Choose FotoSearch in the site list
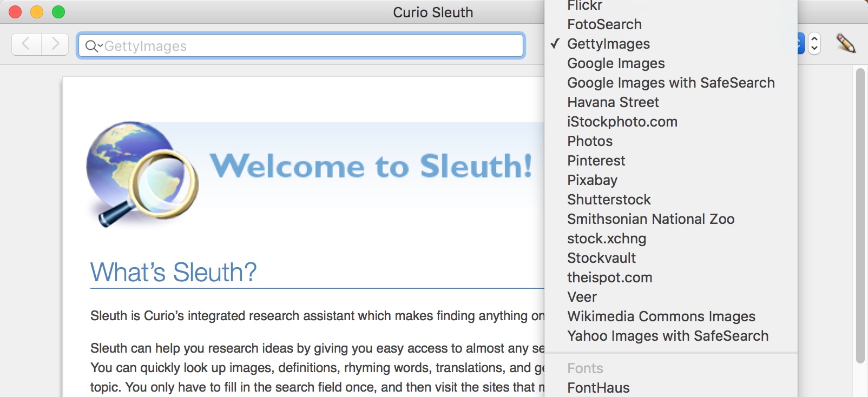 point(671,24)
